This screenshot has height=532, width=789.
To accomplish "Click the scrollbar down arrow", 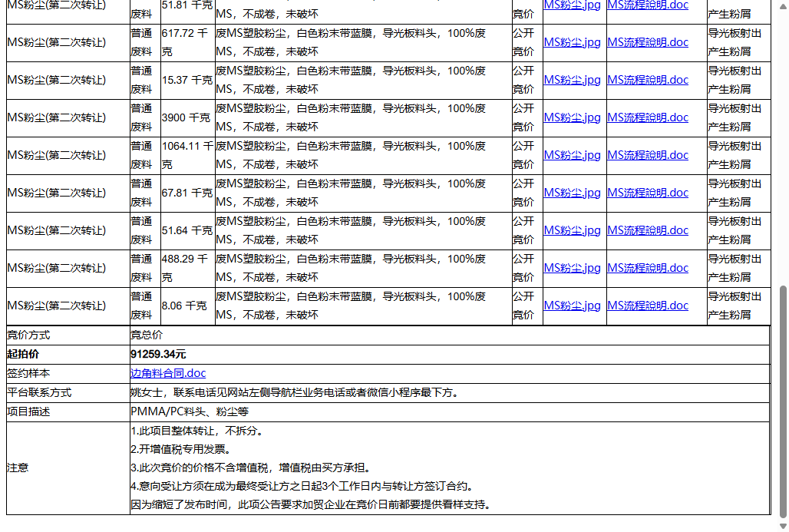I will click(x=782, y=526).
